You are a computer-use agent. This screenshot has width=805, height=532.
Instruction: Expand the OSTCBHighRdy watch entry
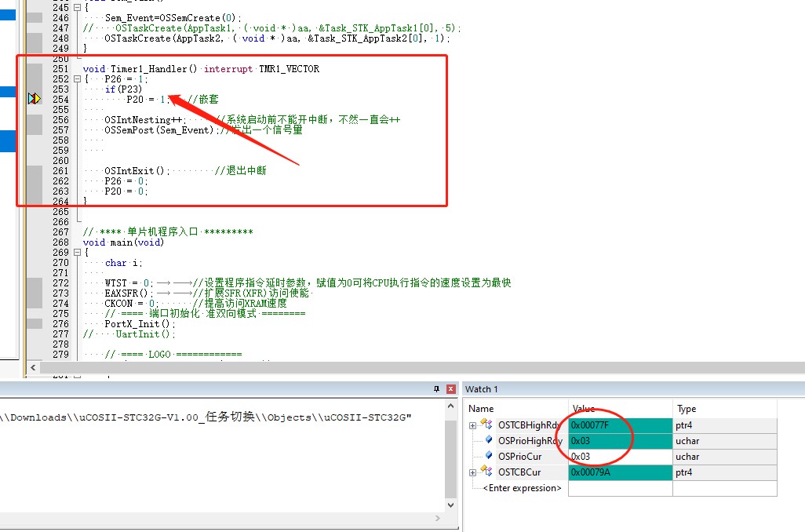click(x=472, y=425)
